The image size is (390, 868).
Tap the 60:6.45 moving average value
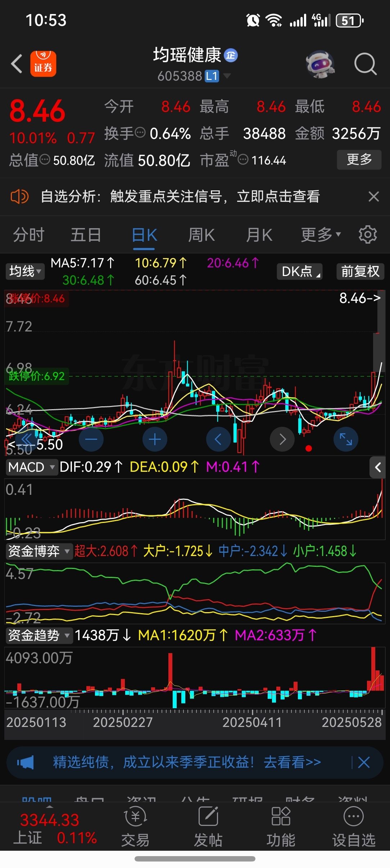pyautogui.click(x=161, y=280)
